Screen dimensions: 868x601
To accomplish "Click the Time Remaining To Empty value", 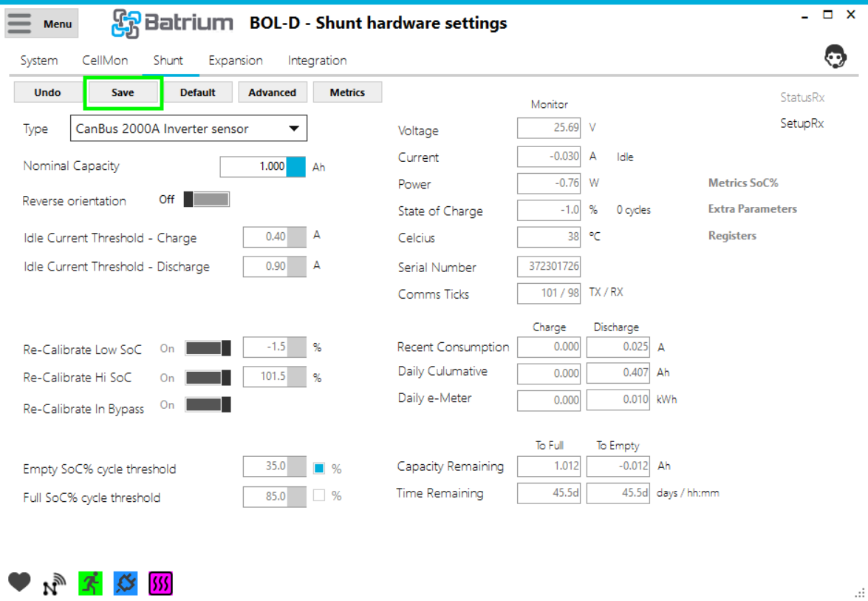I will pos(618,493).
